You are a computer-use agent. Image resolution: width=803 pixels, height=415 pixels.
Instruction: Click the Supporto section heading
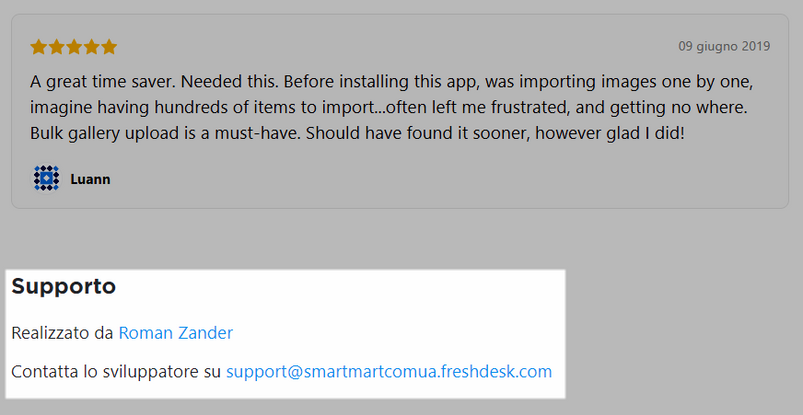tap(64, 286)
